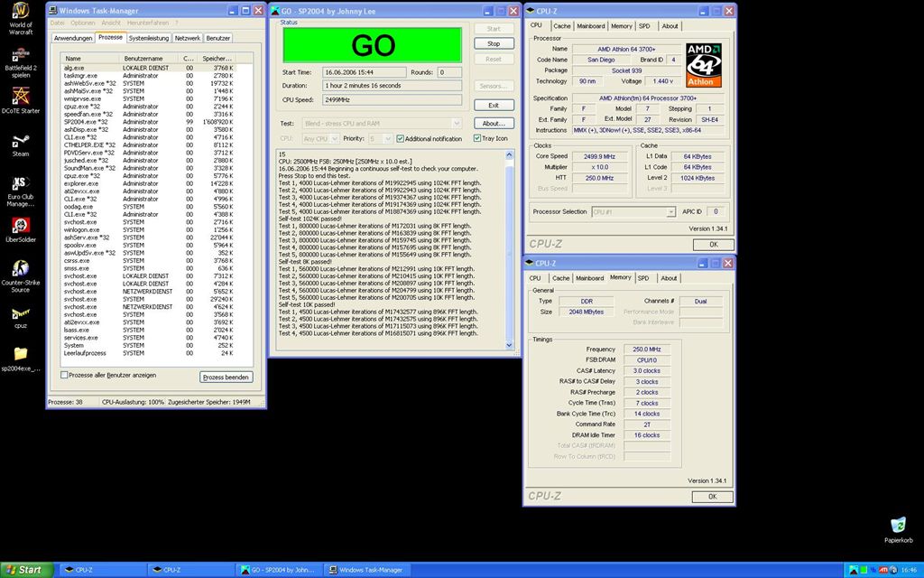Click the ATI tray icon in system tray
Image resolution: width=924 pixels, height=578 pixels.
(x=883, y=571)
